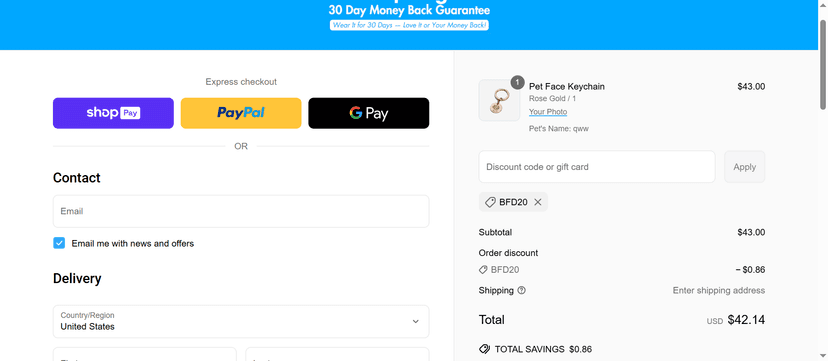Click the First name input field
The image size is (828, 361).
[145, 354]
